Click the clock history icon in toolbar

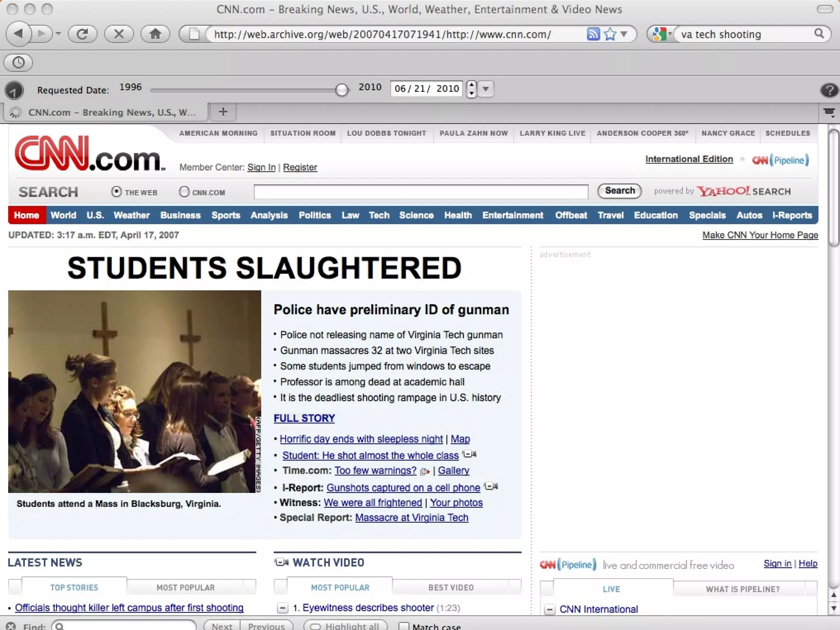click(x=18, y=62)
